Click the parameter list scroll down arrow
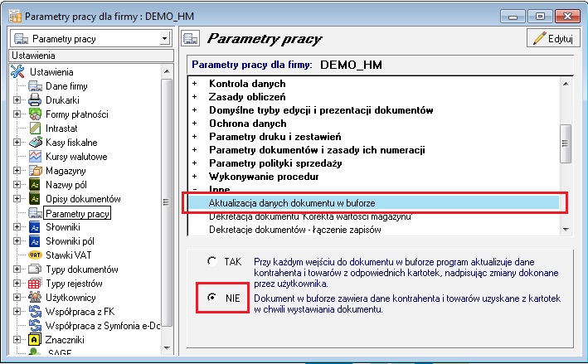The height and width of the screenshot is (364, 588). click(566, 230)
